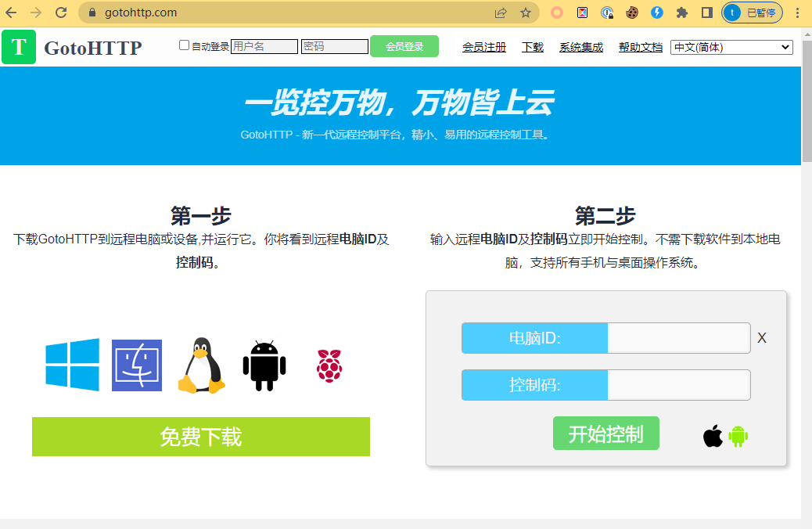
Task: Open the 帮助文档 navigation link
Action: point(641,47)
